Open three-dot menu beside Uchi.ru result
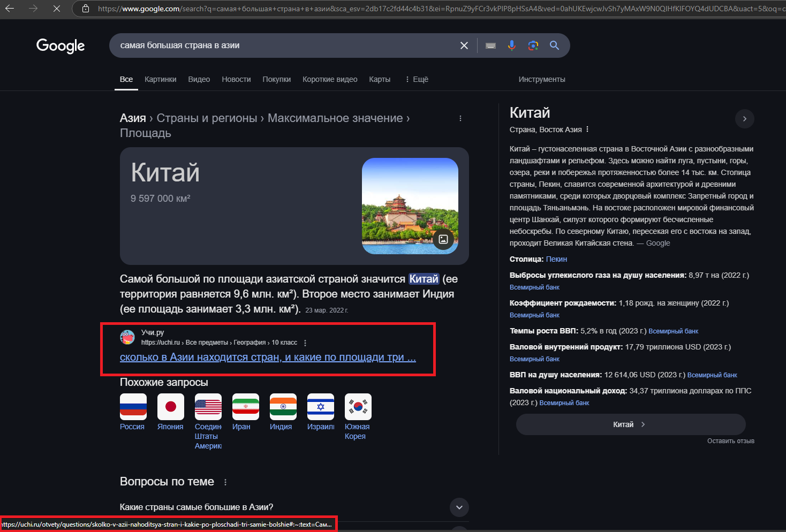Viewport: 786px width, 532px height. 305,343
